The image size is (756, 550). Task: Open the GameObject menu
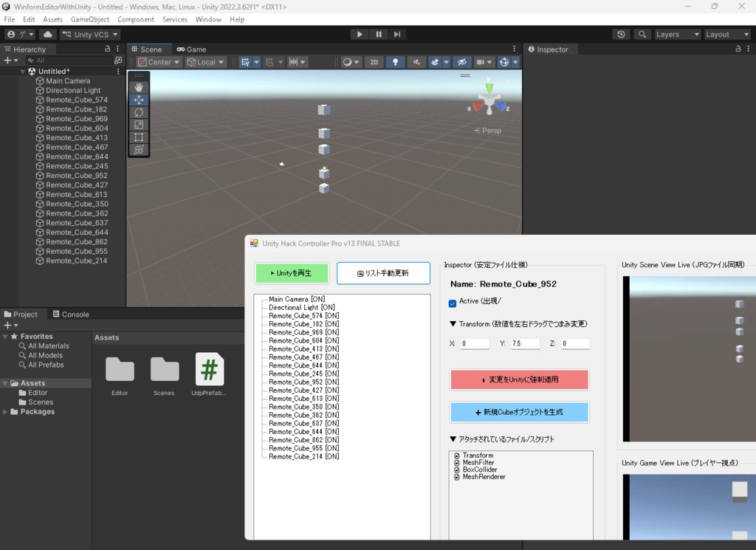pyautogui.click(x=90, y=19)
